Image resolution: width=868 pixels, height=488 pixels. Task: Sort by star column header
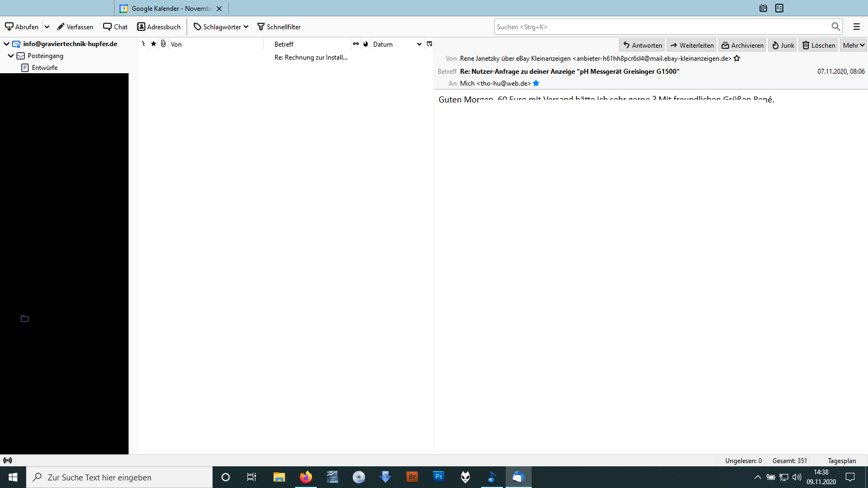154,44
